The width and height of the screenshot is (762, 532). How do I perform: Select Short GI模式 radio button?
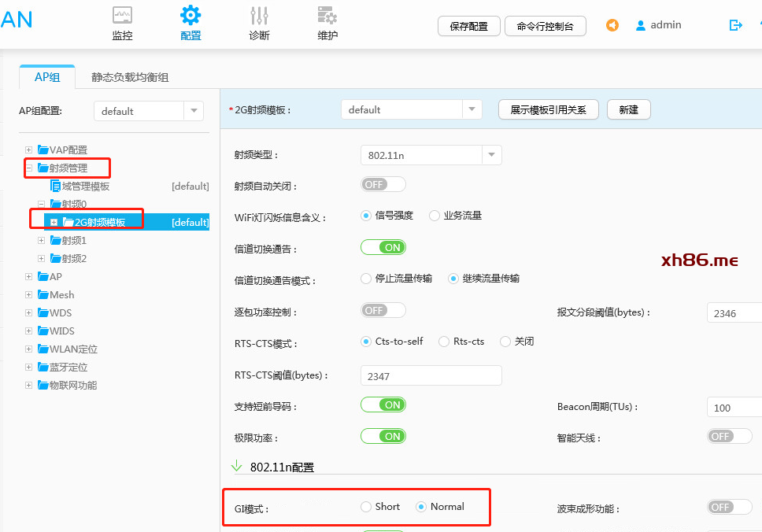point(366,507)
